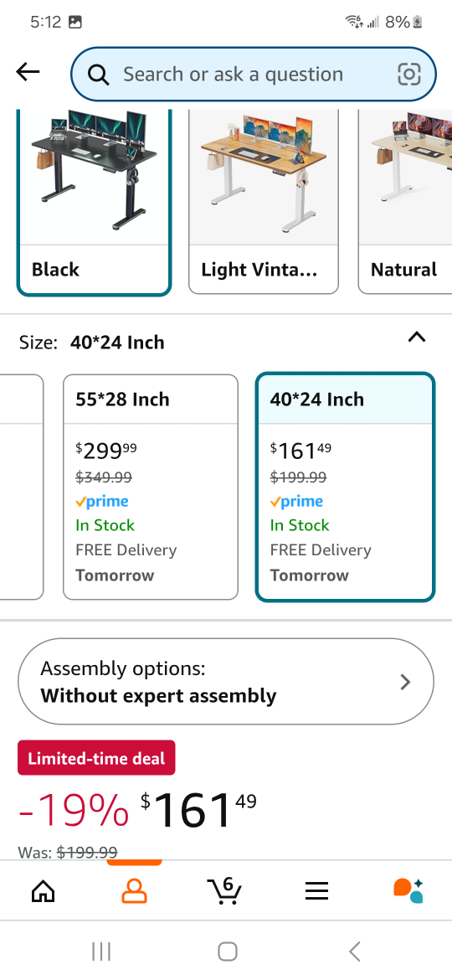452x980 pixels.
Task: Choose the Natural color option
Action: [x=405, y=202]
